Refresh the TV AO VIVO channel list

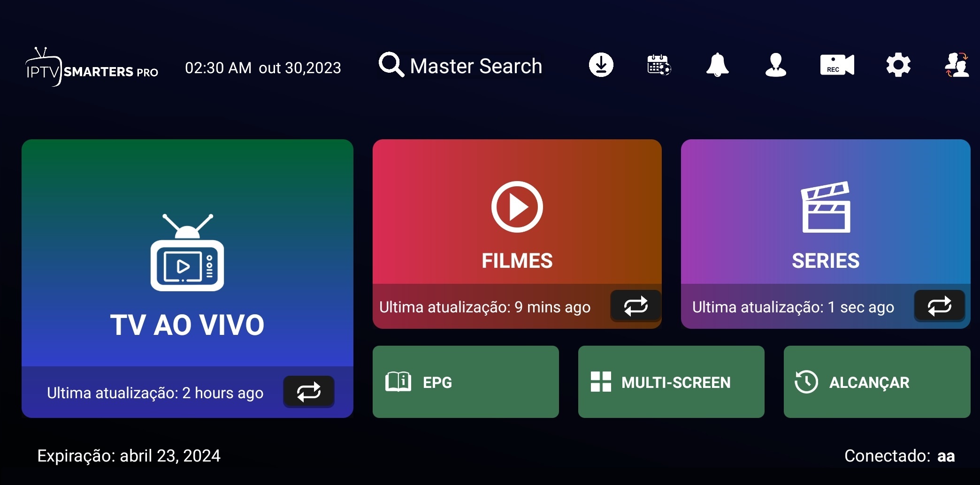coord(308,392)
